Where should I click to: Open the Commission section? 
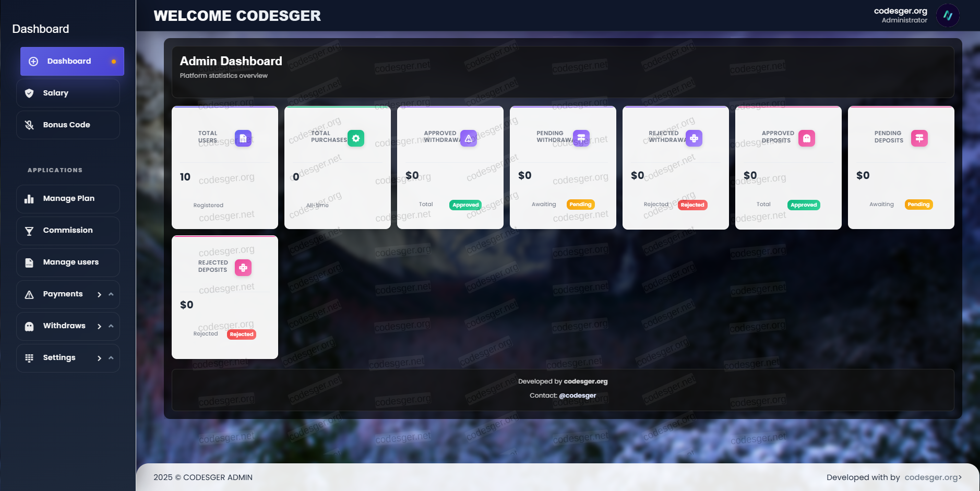[x=68, y=231]
